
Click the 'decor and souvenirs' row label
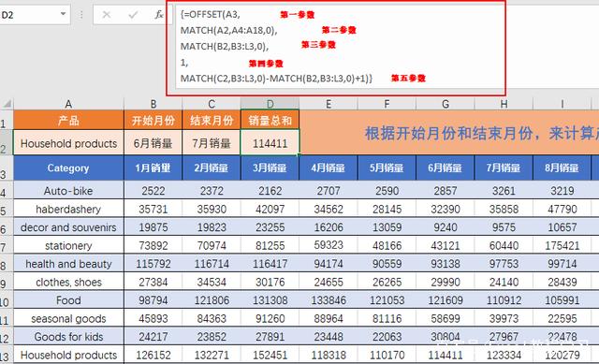tap(68, 226)
